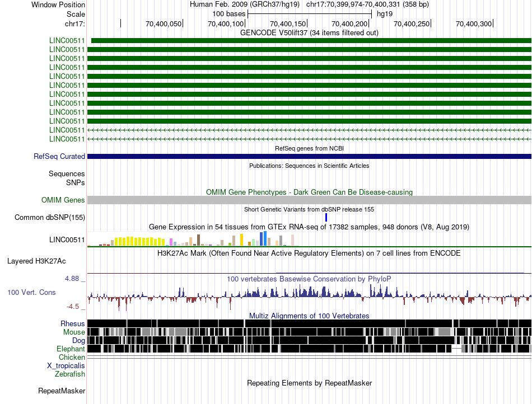Click the '100 Vert. Cons' track label

pos(31,292)
